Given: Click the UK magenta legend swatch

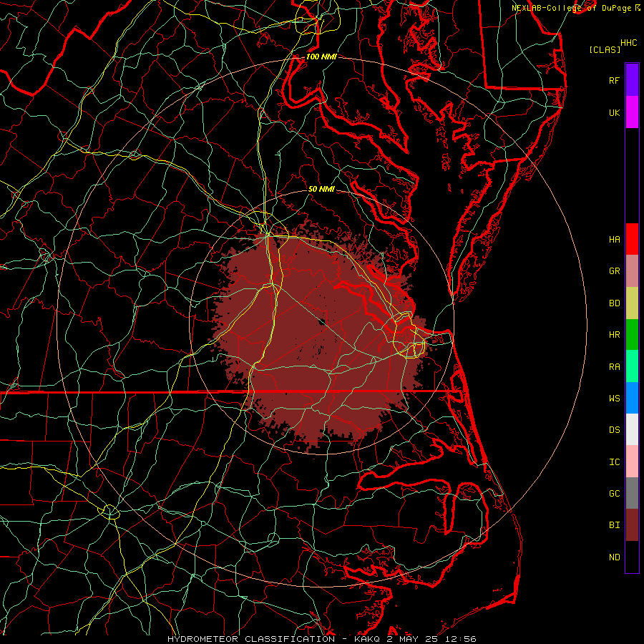Looking at the screenshot, I should click(632, 112).
